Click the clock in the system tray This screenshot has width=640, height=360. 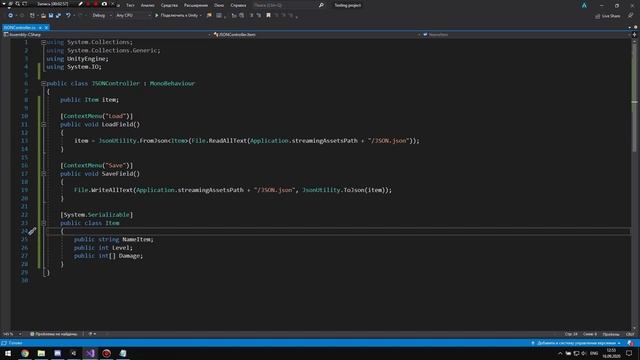coord(611,353)
